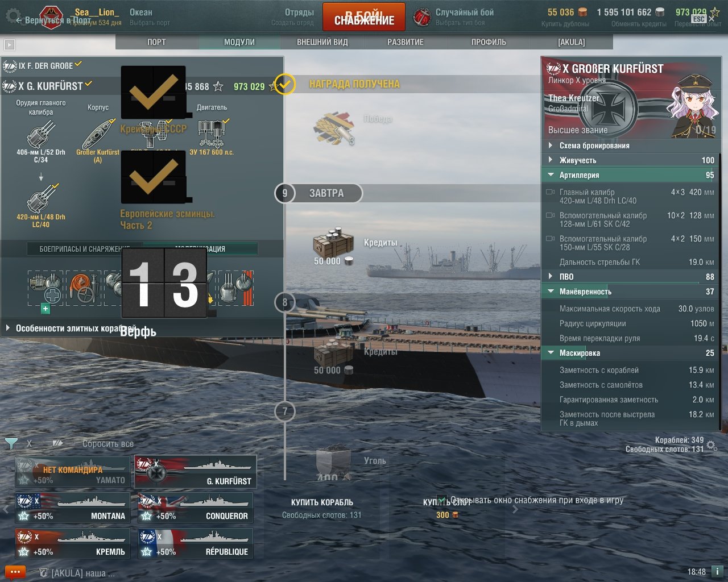Open ship filter funnel icon

click(11, 443)
